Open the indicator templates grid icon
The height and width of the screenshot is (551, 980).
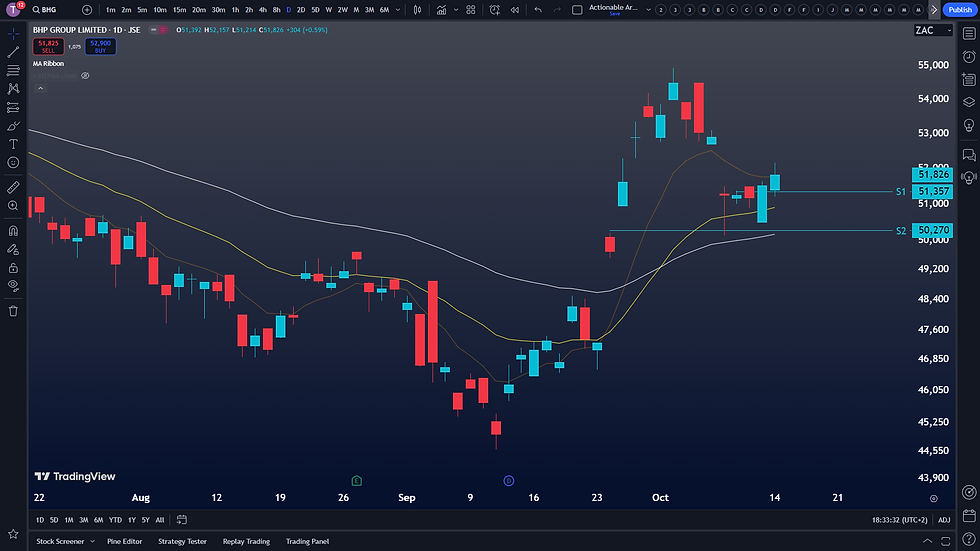(471, 10)
